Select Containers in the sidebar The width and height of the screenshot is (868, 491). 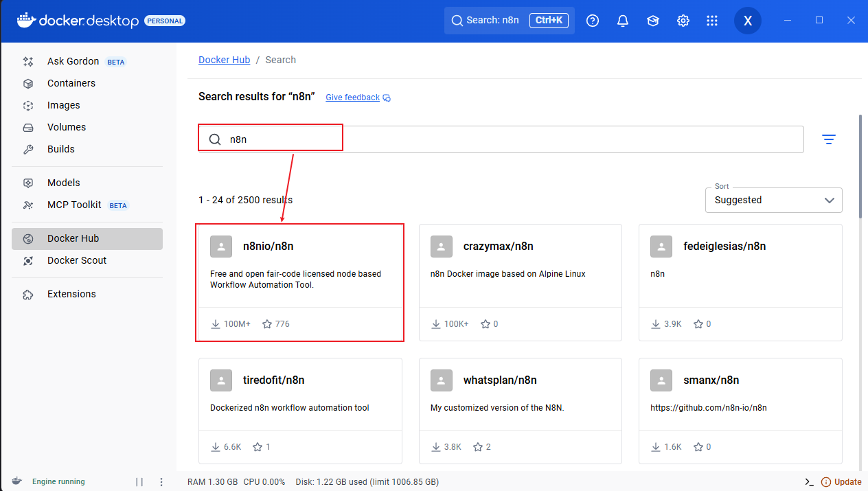coord(87,83)
